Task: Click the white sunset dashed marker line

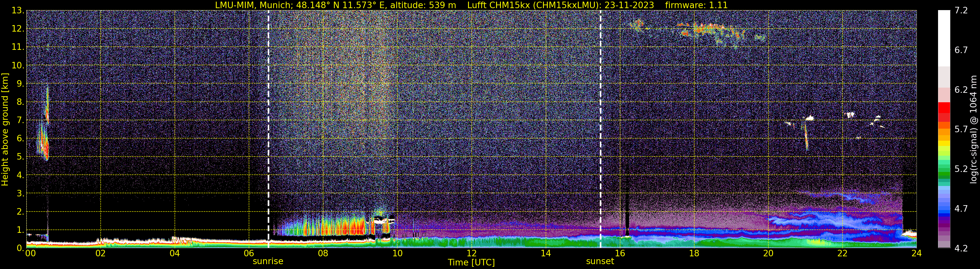Action: pos(601,130)
